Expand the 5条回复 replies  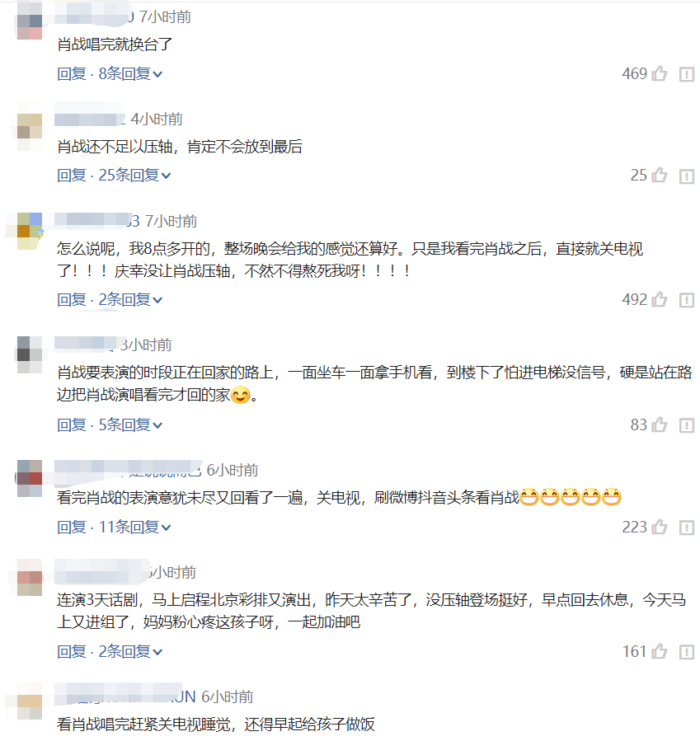[130, 424]
